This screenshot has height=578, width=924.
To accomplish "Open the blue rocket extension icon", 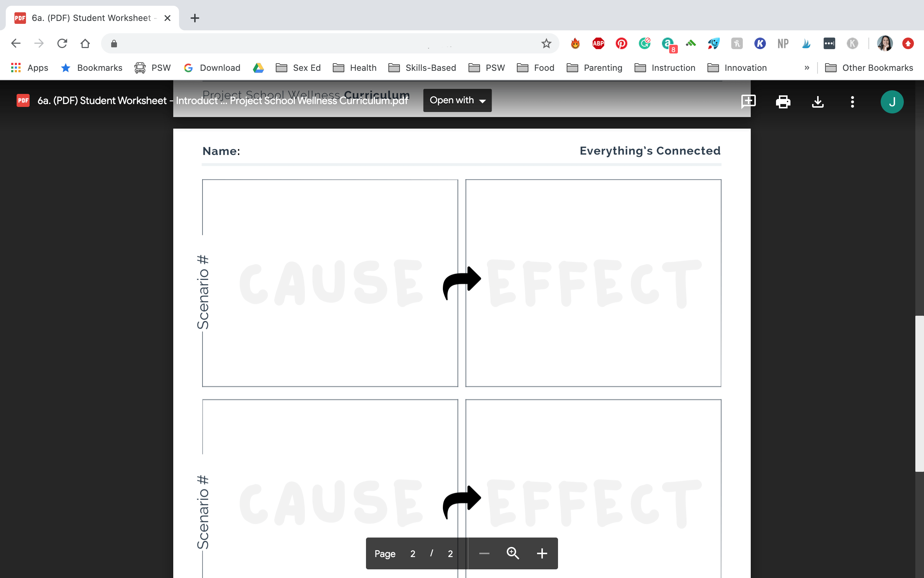I will tap(714, 44).
